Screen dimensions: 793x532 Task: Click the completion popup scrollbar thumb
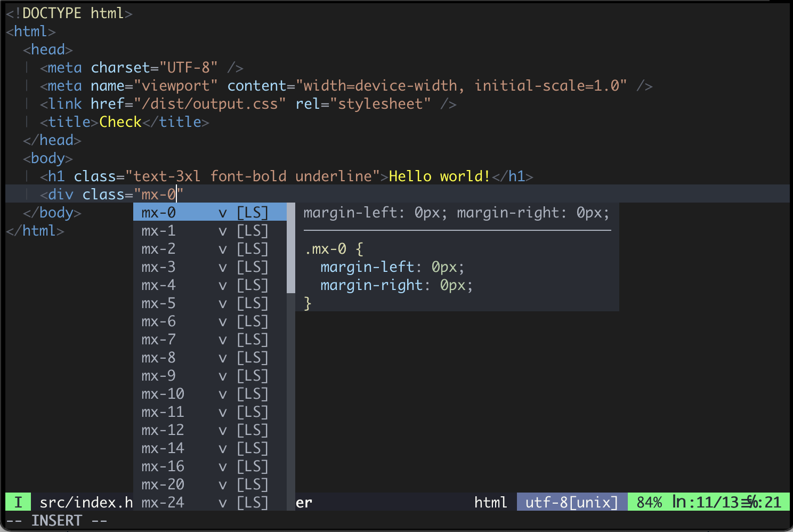(291, 248)
